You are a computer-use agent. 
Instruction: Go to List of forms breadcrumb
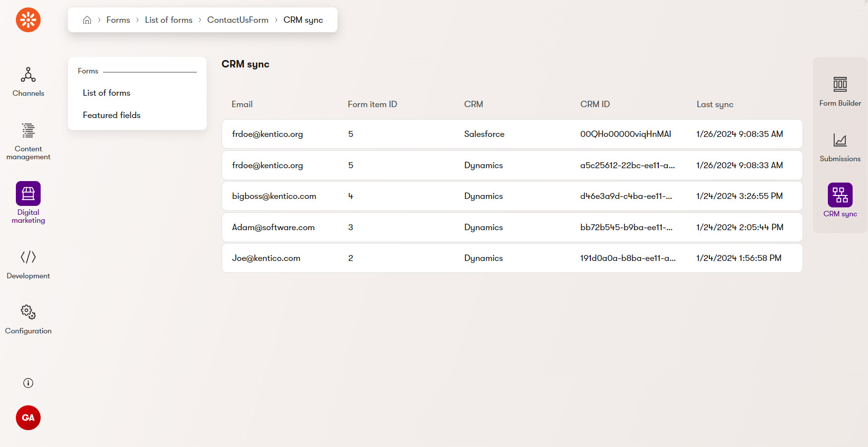(x=169, y=20)
